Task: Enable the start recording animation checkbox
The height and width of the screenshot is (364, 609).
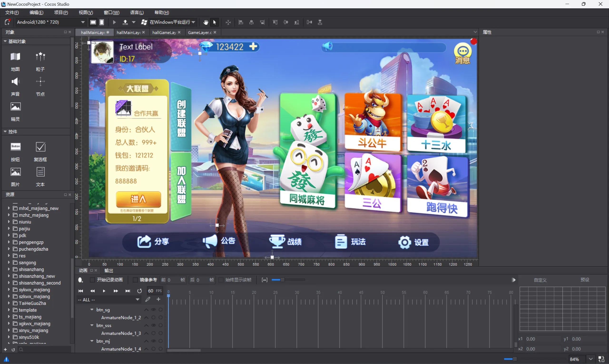Action: pos(93,280)
